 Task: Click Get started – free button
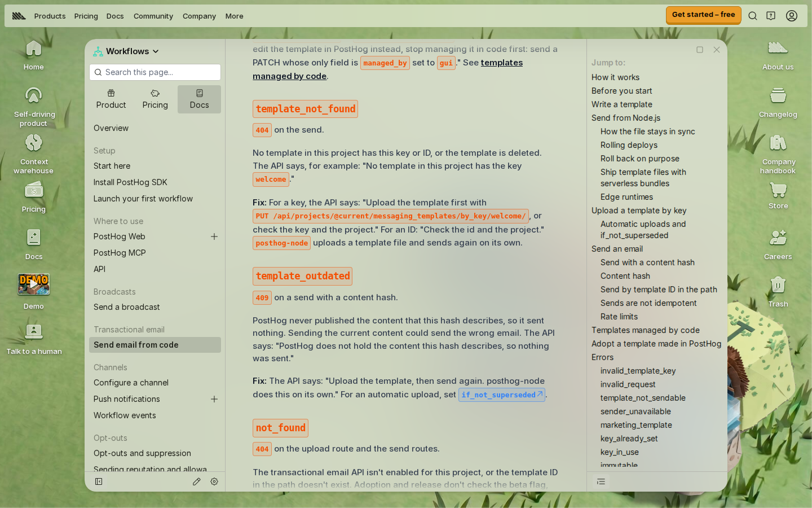pyautogui.click(x=703, y=15)
